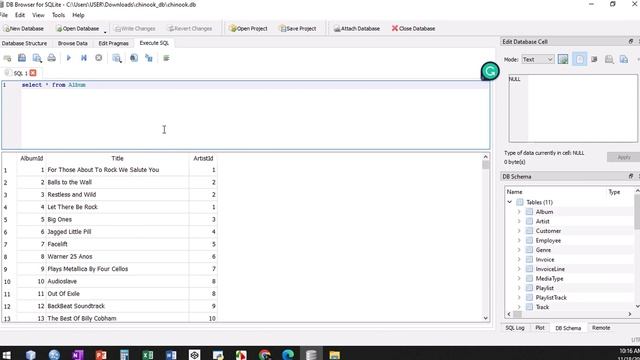The height and width of the screenshot is (360, 640).
Task: Click the AlbumId column header
Action: 31,158
